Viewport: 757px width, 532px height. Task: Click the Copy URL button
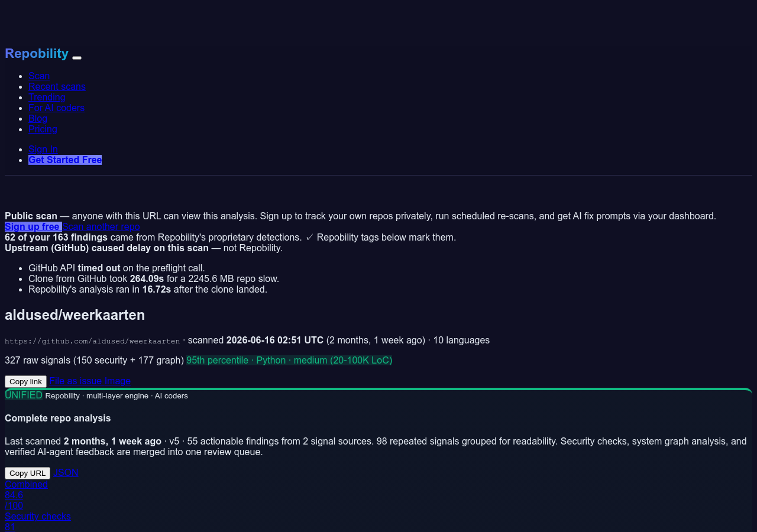click(x=27, y=473)
